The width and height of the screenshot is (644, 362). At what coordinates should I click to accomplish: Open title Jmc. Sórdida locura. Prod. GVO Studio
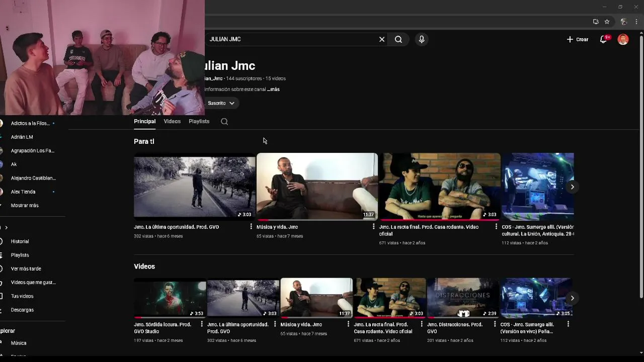click(x=163, y=328)
